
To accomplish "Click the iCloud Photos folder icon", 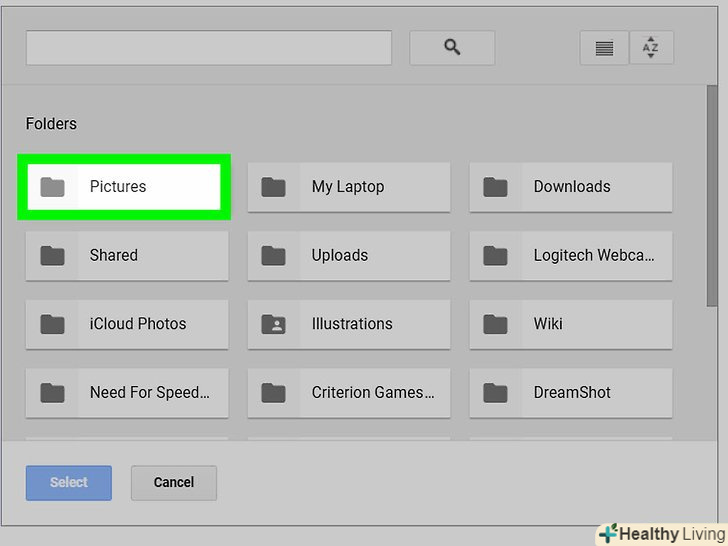I will [x=52, y=324].
